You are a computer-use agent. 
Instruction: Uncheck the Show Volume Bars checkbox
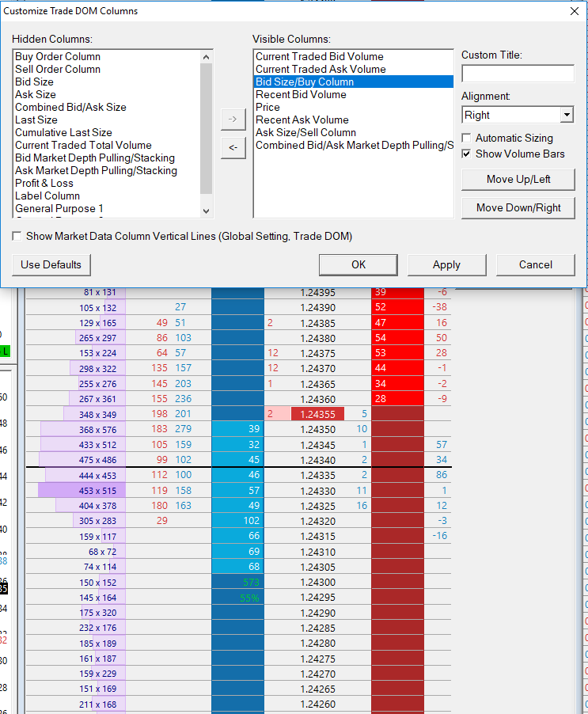point(467,154)
